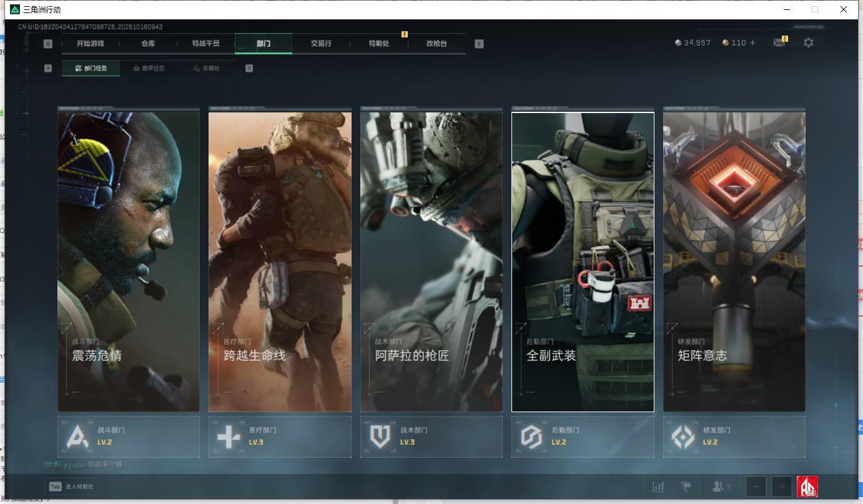This screenshot has width=863, height=504.
Task: Click the flags icon in bottom bar
Action: tap(686, 487)
